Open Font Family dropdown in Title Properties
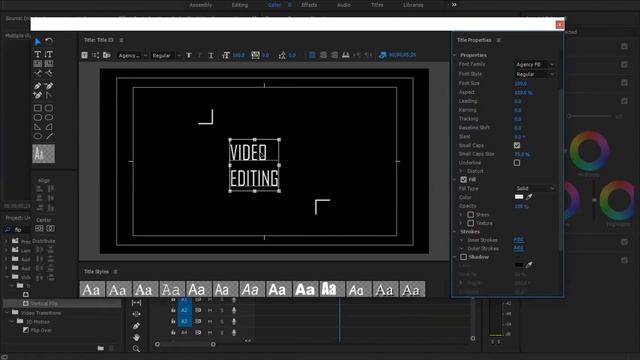Viewport: 640px width, 360px height. [535, 64]
